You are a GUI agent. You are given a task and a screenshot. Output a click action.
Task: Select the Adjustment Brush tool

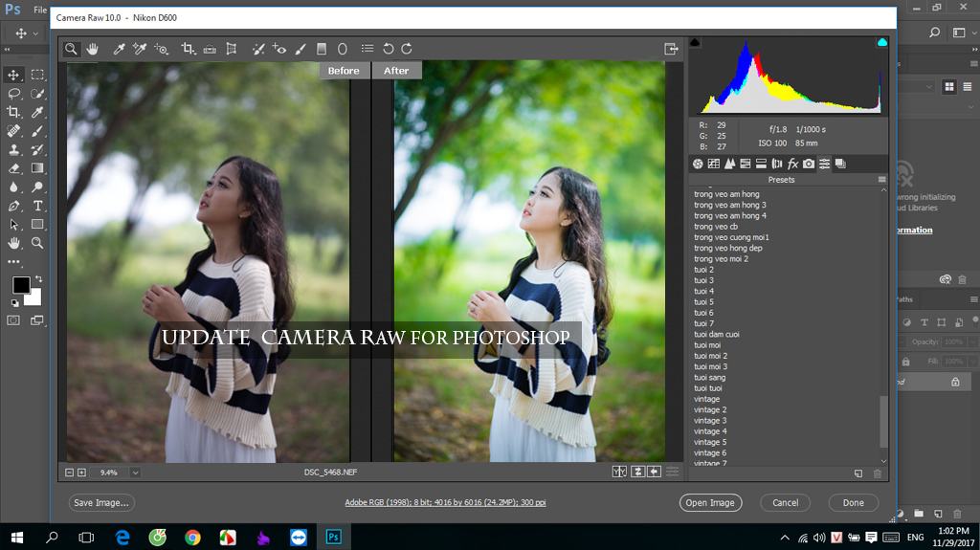tap(301, 49)
